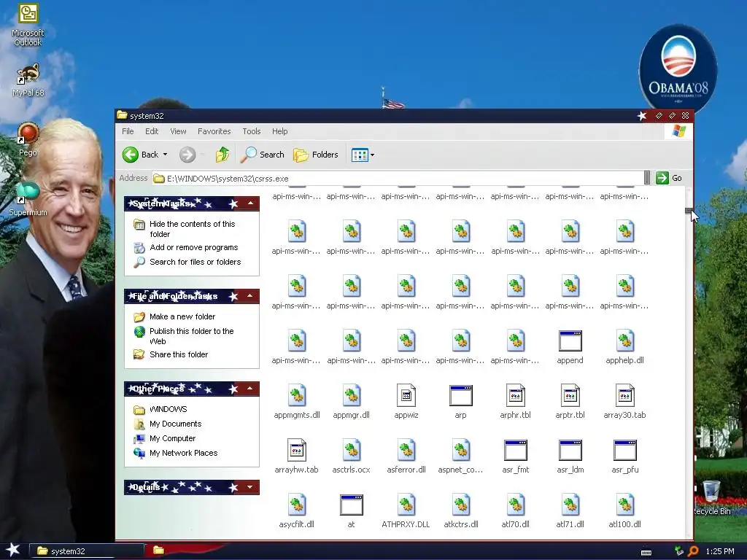The width and height of the screenshot is (747, 560).
Task: Collapse the File and Folder Tasks panel
Action: coord(250,296)
